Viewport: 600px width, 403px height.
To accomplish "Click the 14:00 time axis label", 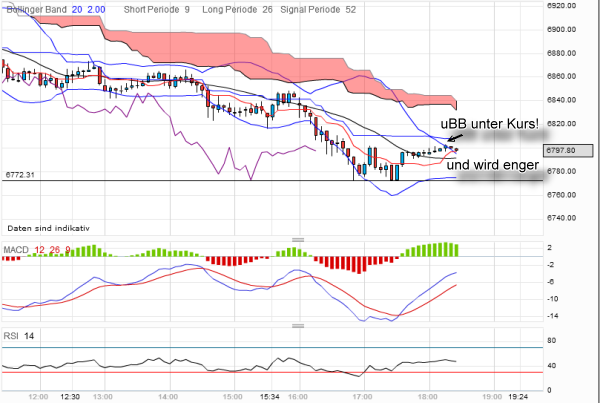I will tap(168, 396).
